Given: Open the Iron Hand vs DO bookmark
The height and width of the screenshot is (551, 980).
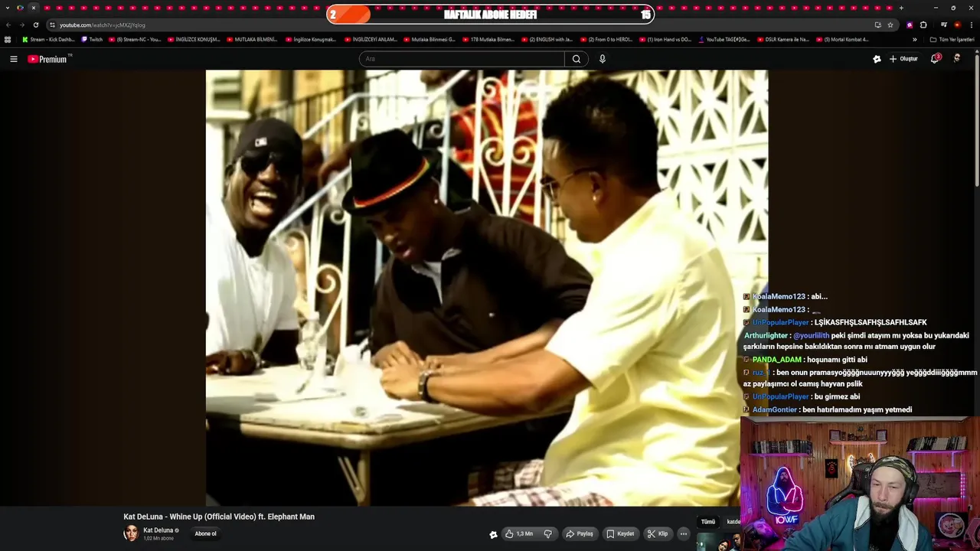Looking at the screenshot, I should pos(665,39).
